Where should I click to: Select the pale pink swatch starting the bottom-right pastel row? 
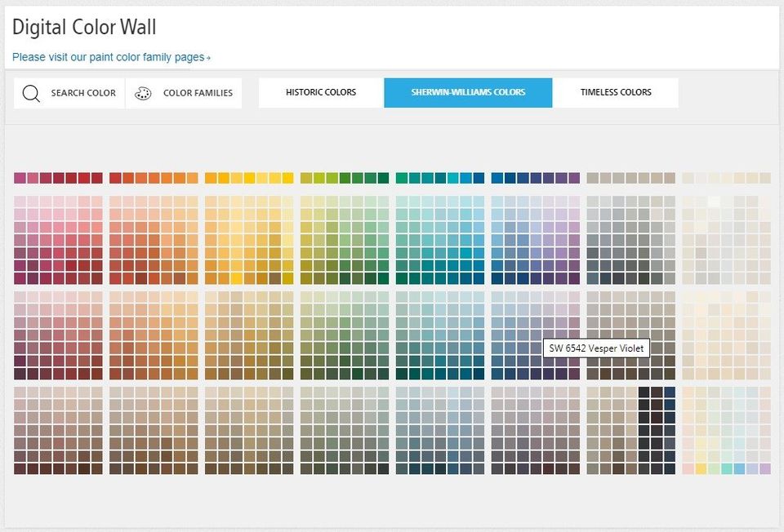pyautogui.click(x=688, y=468)
